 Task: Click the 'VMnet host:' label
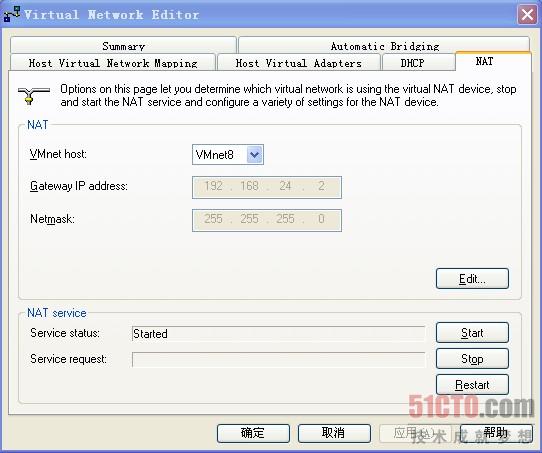(58, 154)
